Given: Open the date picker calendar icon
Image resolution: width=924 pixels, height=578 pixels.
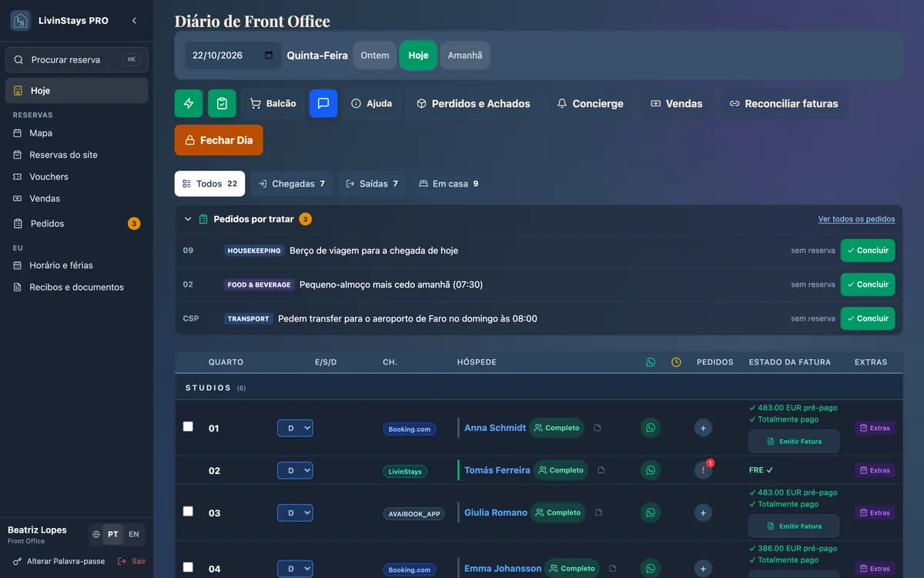Looking at the screenshot, I should 269,55.
